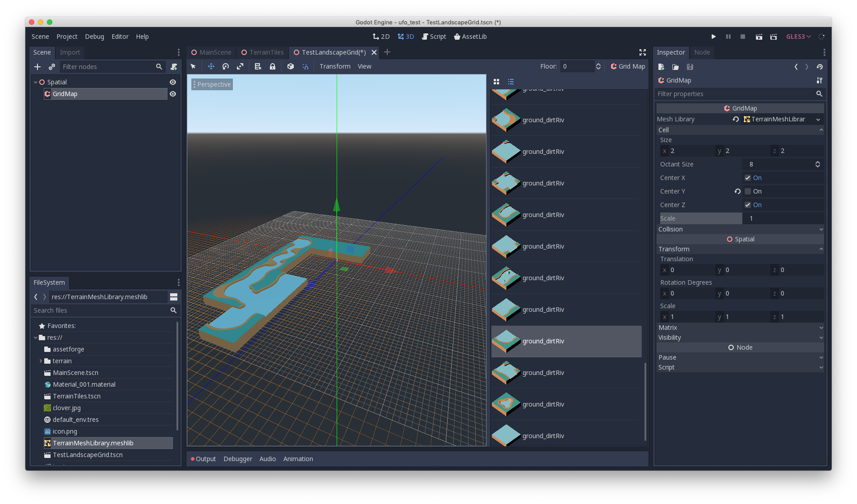The width and height of the screenshot is (857, 504).
Task: Click the list select tool icon
Action: (x=258, y=66)
